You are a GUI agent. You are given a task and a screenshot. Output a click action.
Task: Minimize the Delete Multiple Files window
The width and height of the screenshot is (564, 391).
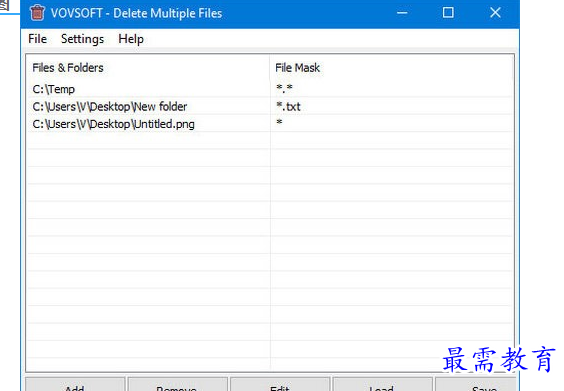[x=402, y=13]
